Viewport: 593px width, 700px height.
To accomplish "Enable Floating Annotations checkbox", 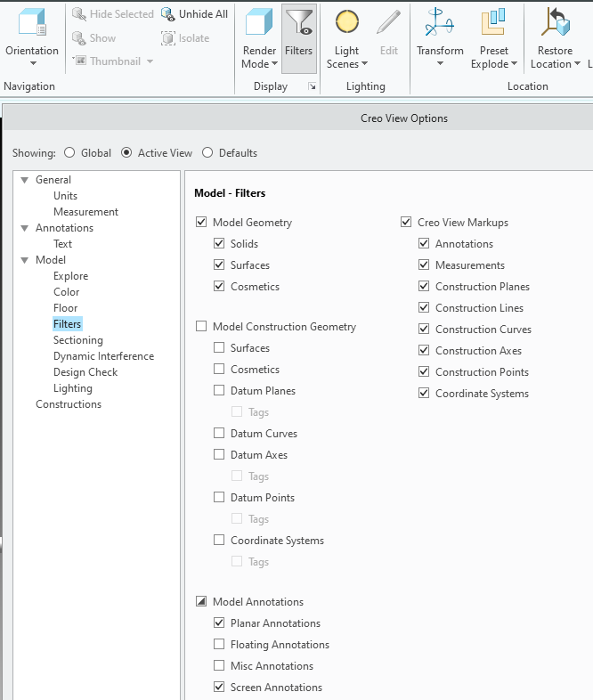I will point(219,645).
